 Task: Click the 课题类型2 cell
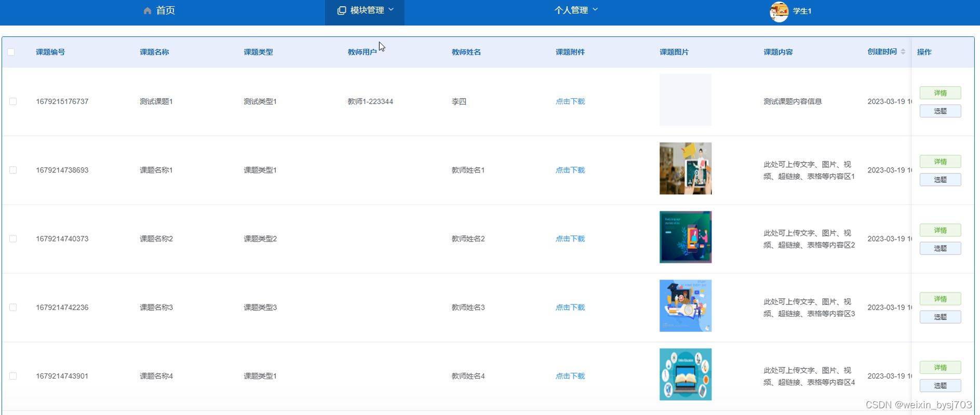click(260, 238)
